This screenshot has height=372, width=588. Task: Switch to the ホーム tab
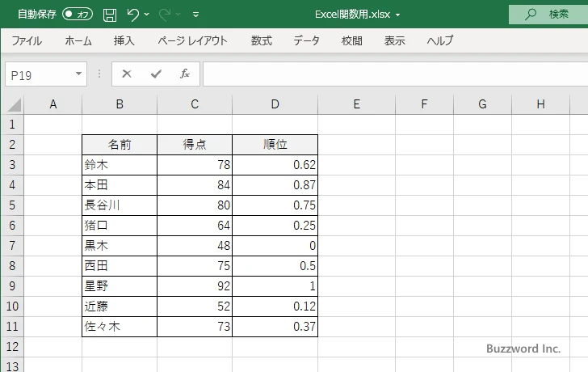point(78,40)
